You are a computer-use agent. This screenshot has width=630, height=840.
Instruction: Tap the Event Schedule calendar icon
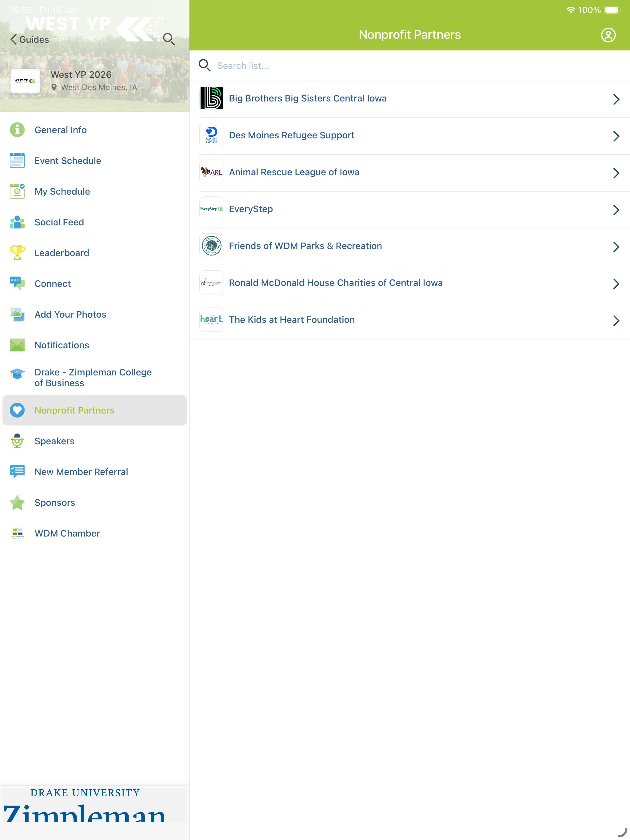17,160
